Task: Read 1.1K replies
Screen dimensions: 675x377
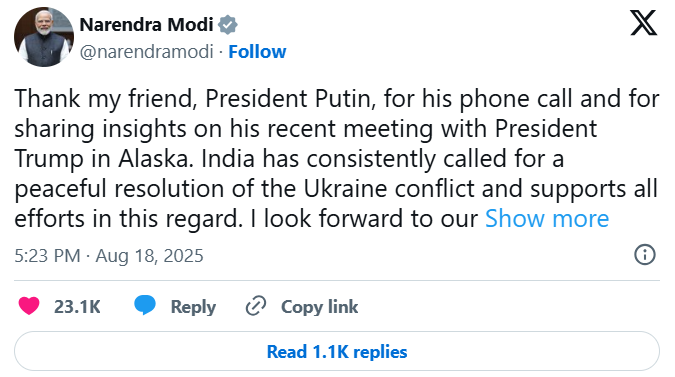Action: tap(337, 351)
